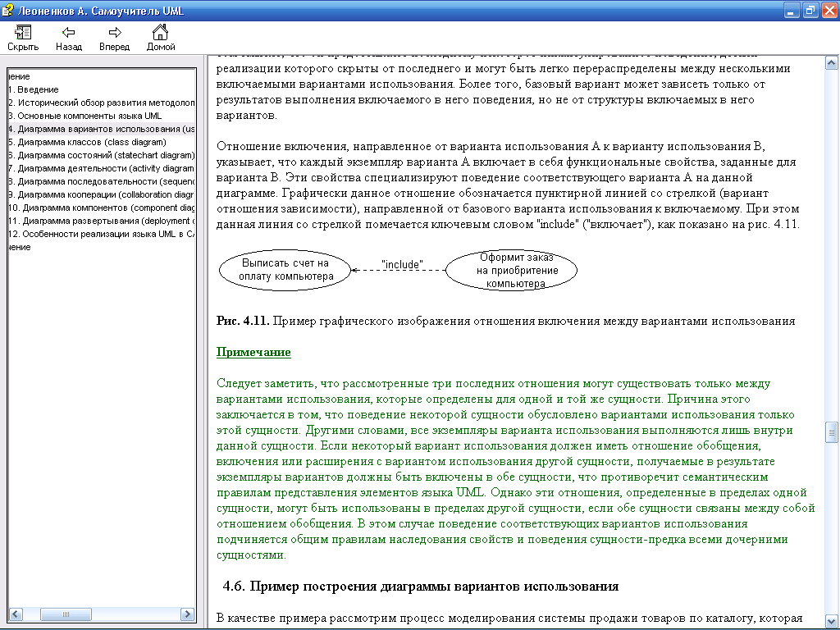Click left arrow of contents horizontal scrollbar
840x630 pixels.
pos(16,614)
